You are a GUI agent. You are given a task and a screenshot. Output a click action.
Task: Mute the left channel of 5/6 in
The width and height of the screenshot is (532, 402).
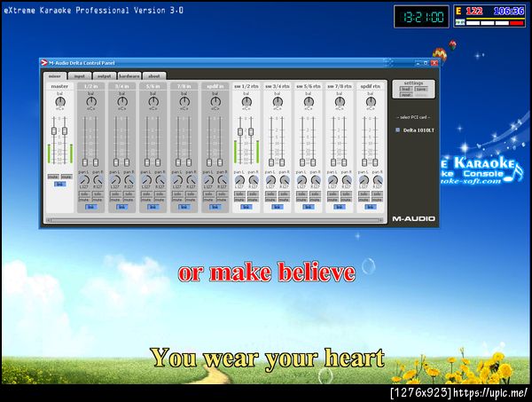146,200
